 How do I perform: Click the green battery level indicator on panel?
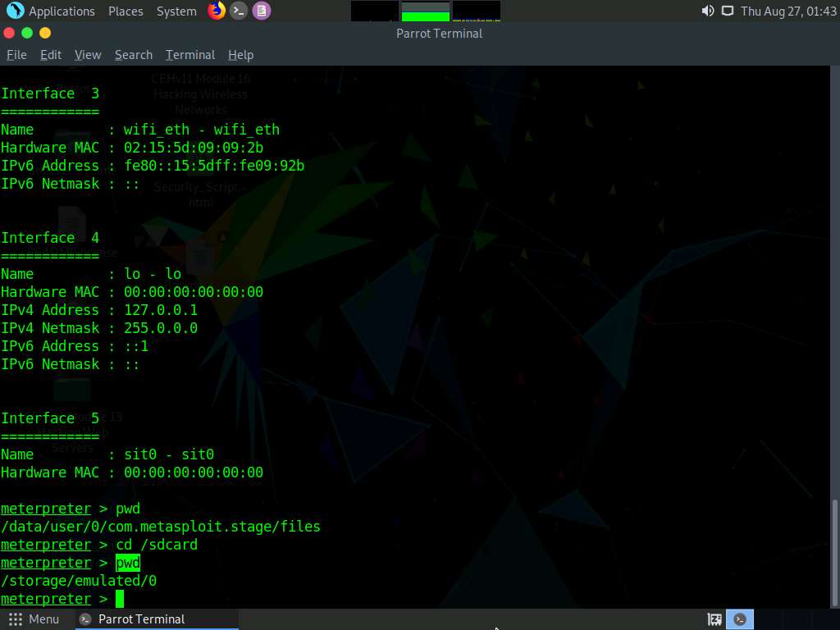(424, 11)
